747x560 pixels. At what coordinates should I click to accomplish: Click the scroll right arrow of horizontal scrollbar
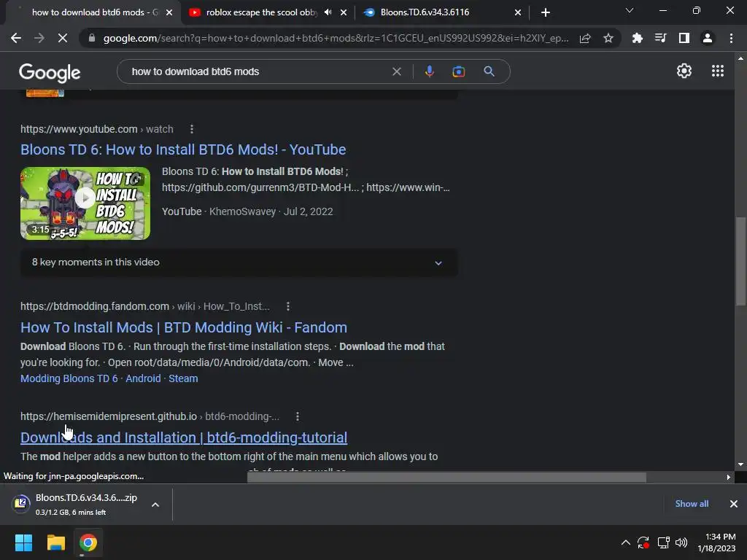[x=728, y=477]
